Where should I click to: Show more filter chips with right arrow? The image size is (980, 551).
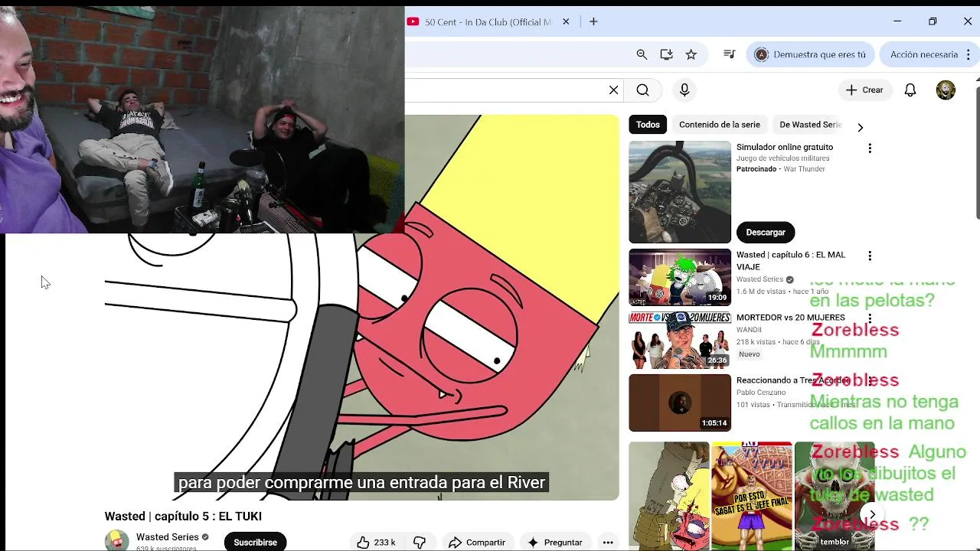pos(860,127)
